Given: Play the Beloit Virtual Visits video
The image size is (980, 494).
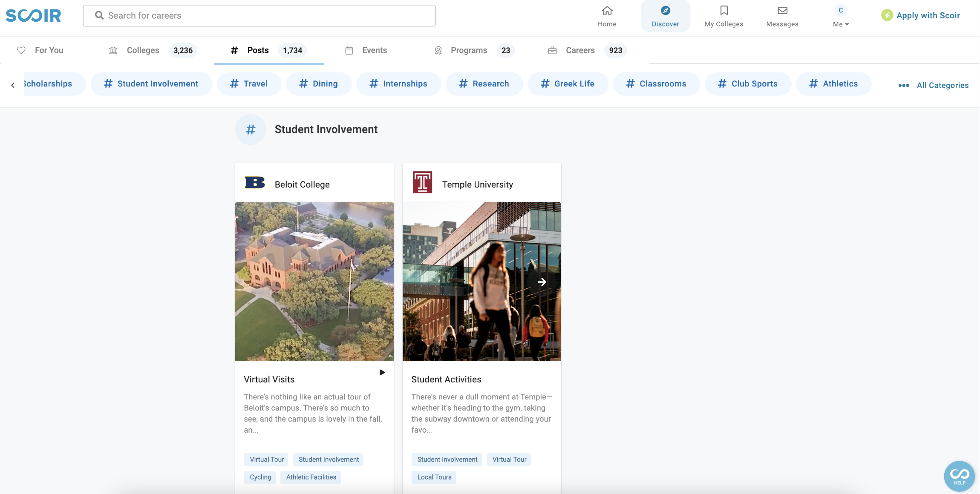Looking at the screenshot, I should (x=382, y=372).
